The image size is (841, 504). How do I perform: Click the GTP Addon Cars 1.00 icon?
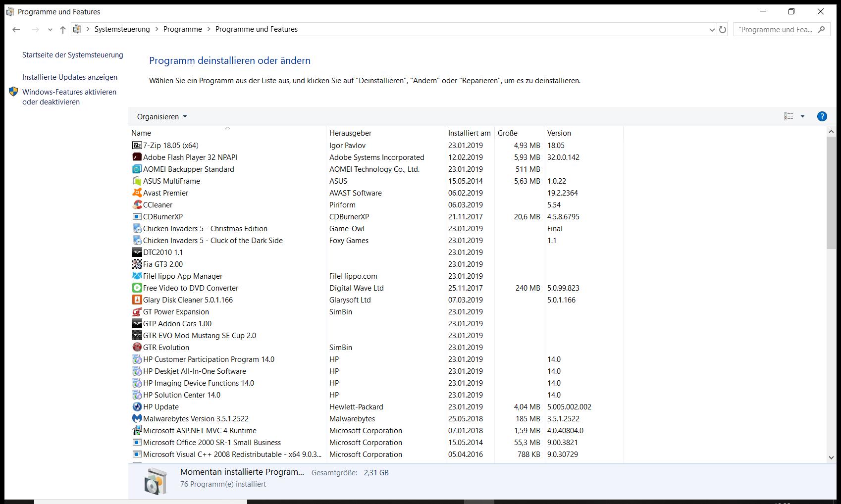click(x=137, y=323)
